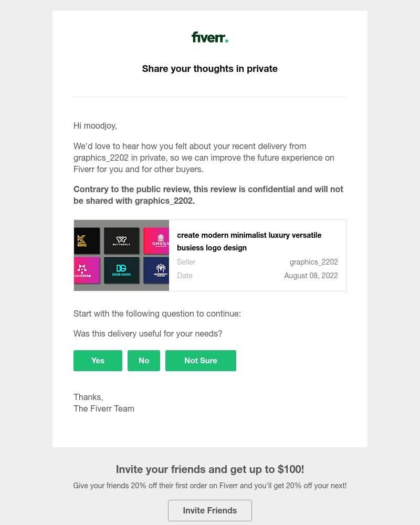Select the DIOR GENO monogram logo
The image size is (420, 525).
[x=121, y=270]
